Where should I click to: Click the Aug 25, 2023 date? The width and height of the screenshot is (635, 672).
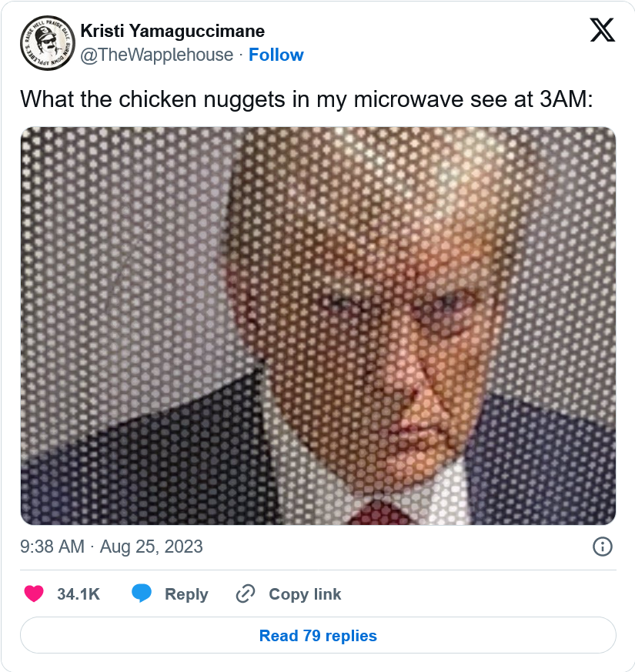point(152,547)
